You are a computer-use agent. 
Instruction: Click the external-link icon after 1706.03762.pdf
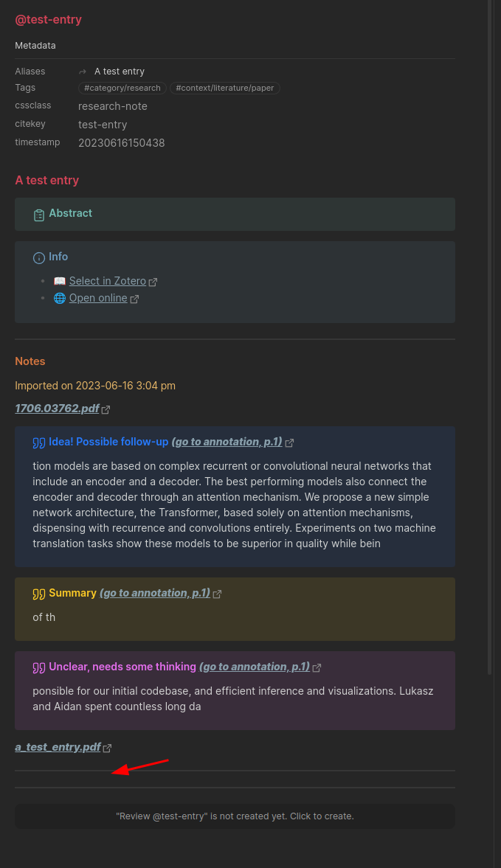(x=106, y=408)
